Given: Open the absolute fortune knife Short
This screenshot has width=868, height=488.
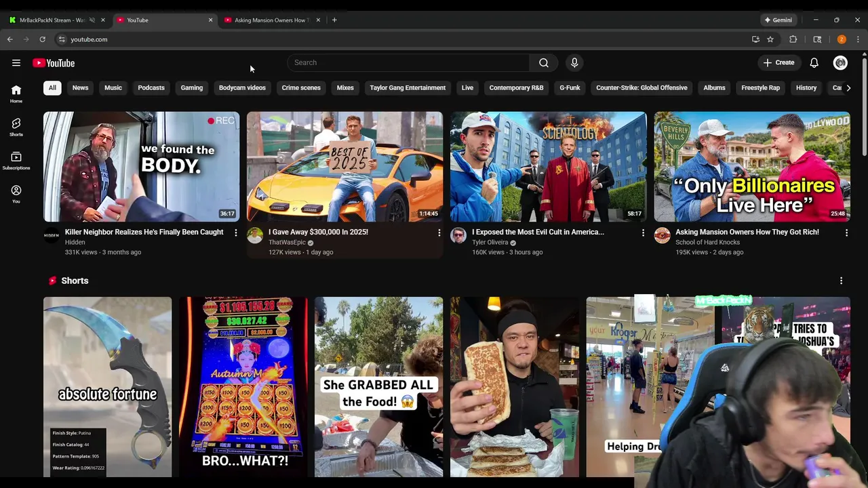Looking at the screenshot, I should 108,387.
